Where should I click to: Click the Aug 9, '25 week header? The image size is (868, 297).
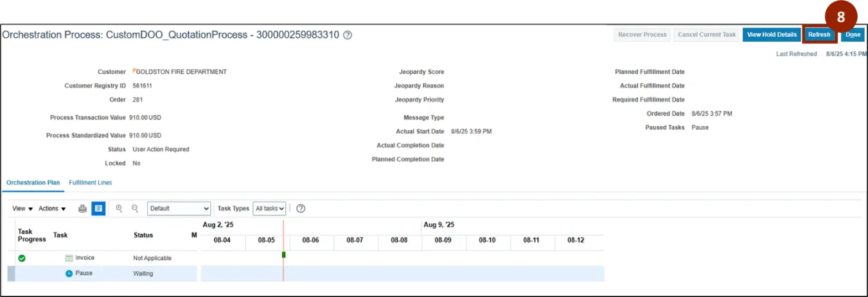[x=439, y=225]
